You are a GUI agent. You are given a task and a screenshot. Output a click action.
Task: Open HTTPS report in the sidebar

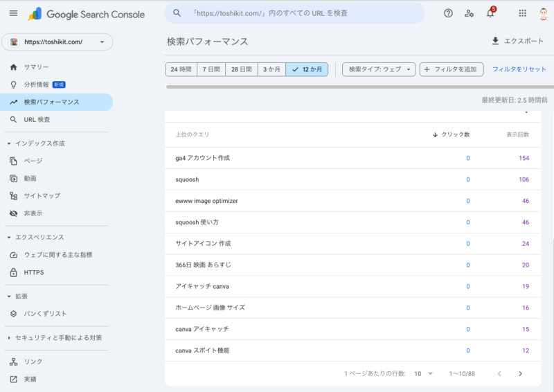[x=57, y=272]
